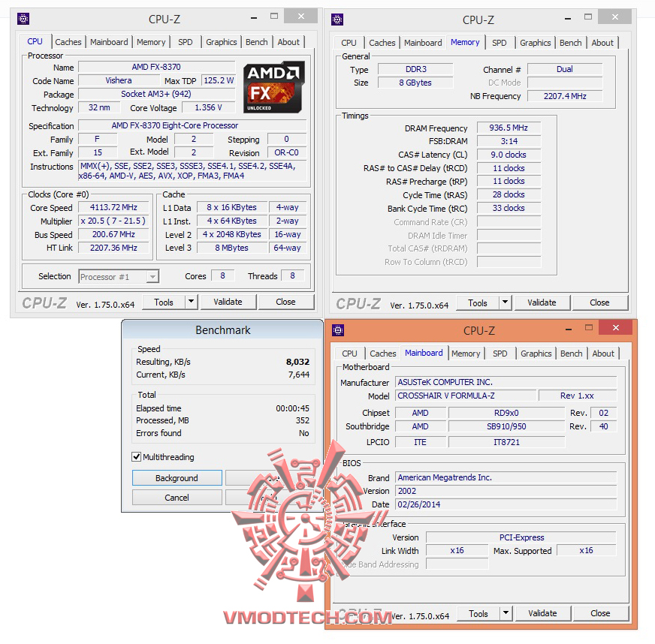
Task: Select Mainboard tab in Mainboard window
Action: click(424, 353)
